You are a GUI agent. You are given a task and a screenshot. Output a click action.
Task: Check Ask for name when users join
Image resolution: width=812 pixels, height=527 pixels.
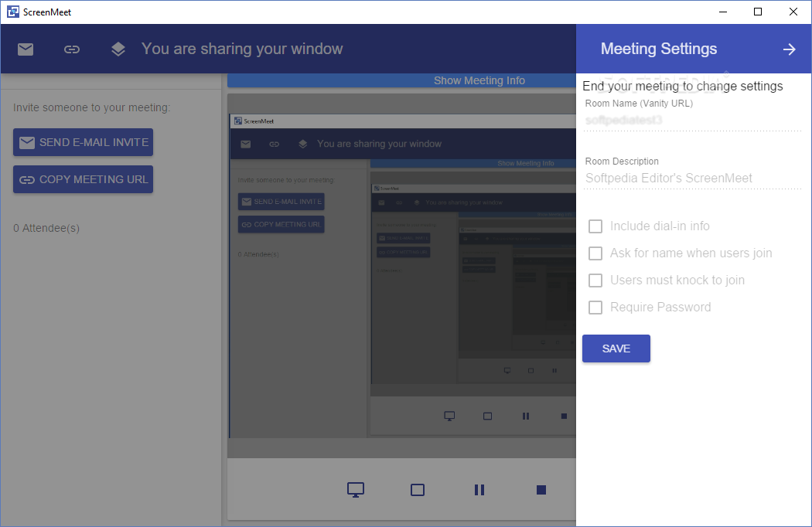point(595,253)
